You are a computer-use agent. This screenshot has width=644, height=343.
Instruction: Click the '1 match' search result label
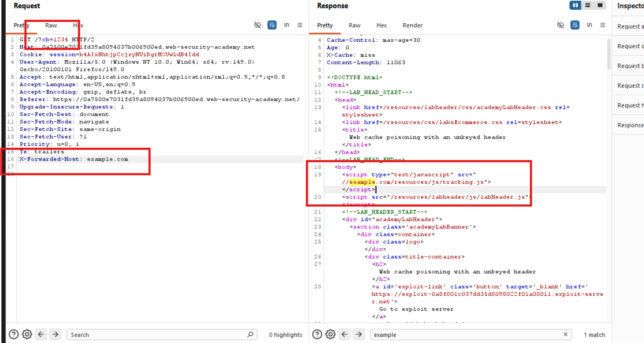pyautogui.click(x=594, y=334)
